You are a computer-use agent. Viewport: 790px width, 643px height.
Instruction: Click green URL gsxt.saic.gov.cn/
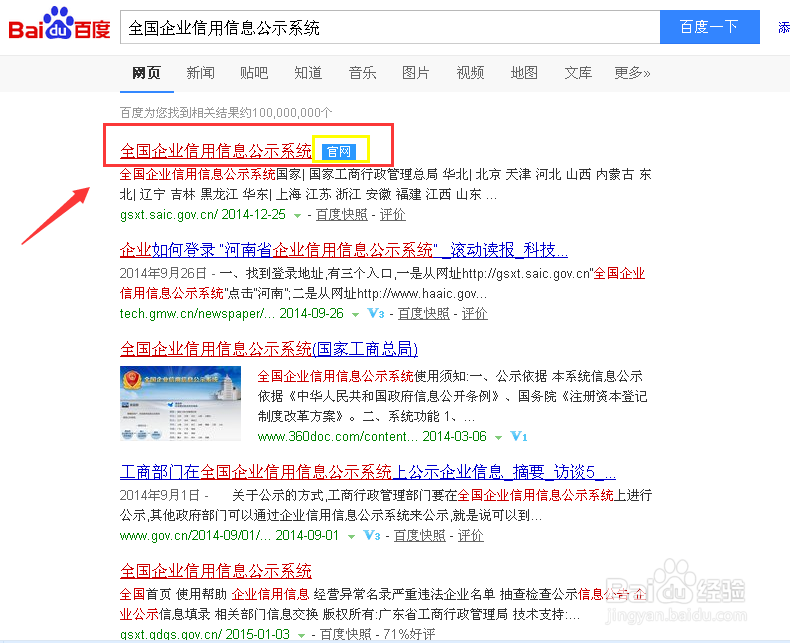(169, 215)
